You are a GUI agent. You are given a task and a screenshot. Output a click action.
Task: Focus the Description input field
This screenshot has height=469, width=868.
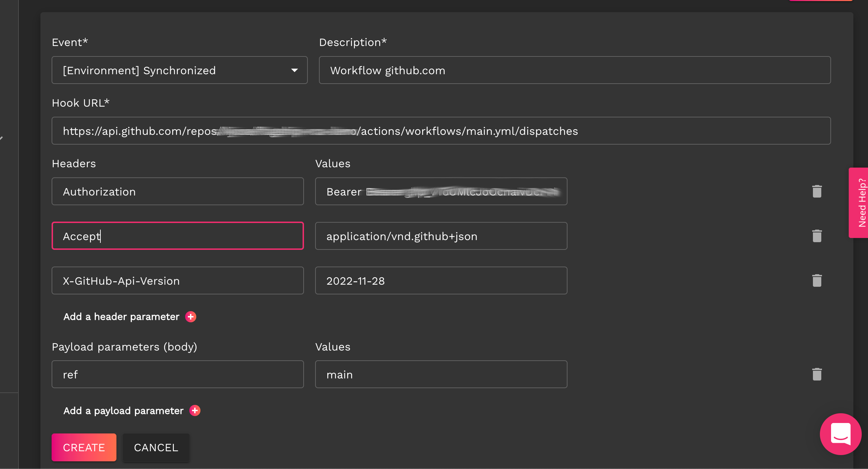575,70
